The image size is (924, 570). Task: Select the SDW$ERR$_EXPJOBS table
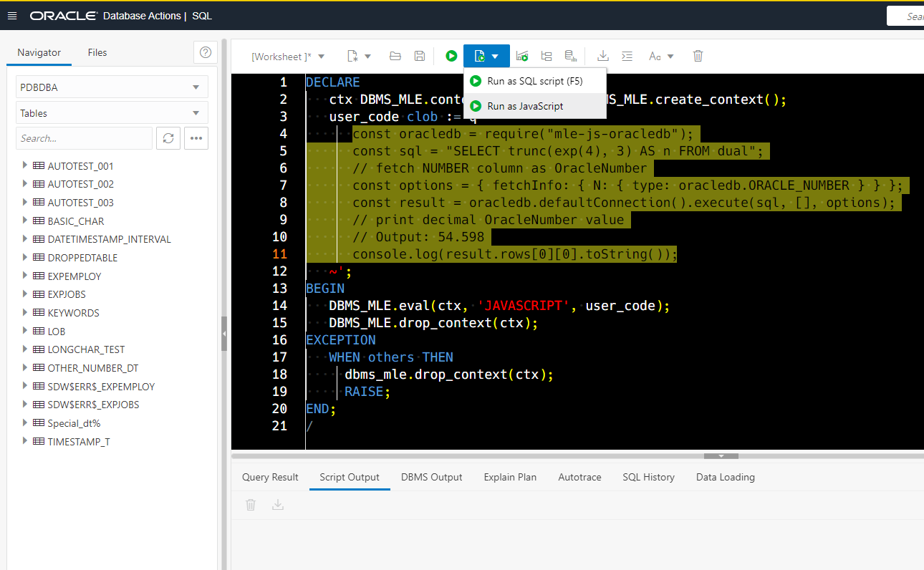(x=93, y=405)
